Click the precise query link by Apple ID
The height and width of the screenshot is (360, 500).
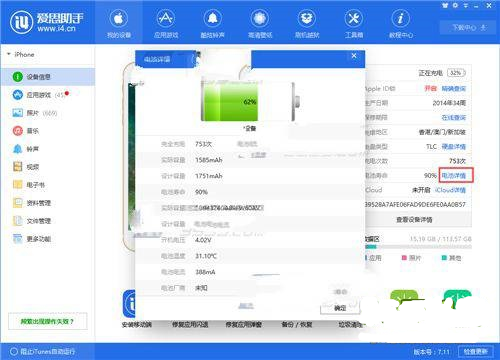[454, 89]
